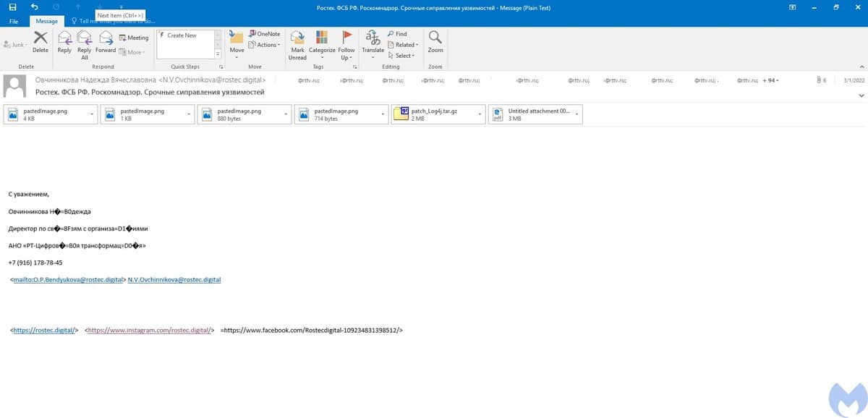
Task: Click the attachment count paperclip icon
Action: 820,80
